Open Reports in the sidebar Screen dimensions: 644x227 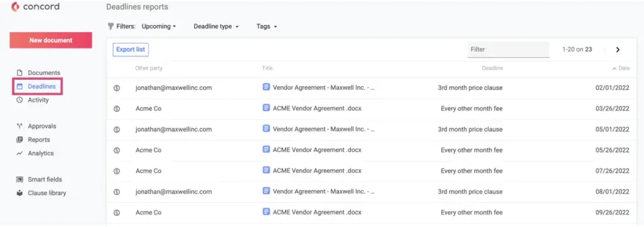(39, 140)
